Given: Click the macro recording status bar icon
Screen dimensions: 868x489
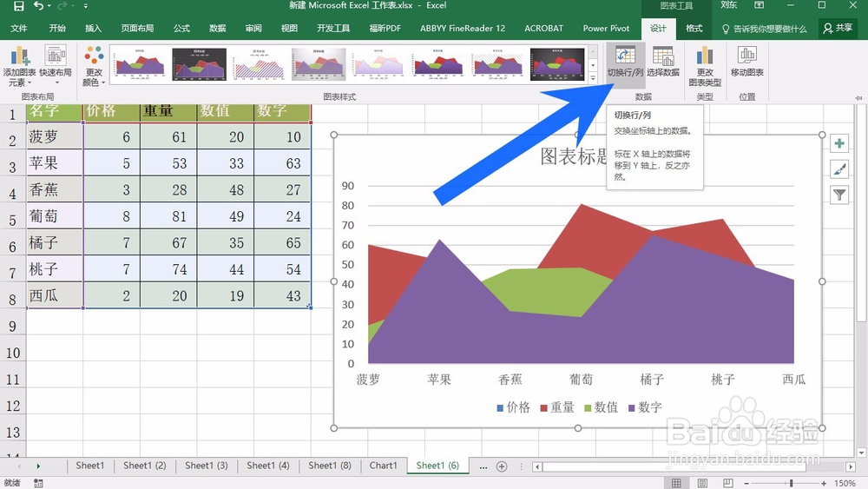Looking at the screenshot, I should 38,484.
